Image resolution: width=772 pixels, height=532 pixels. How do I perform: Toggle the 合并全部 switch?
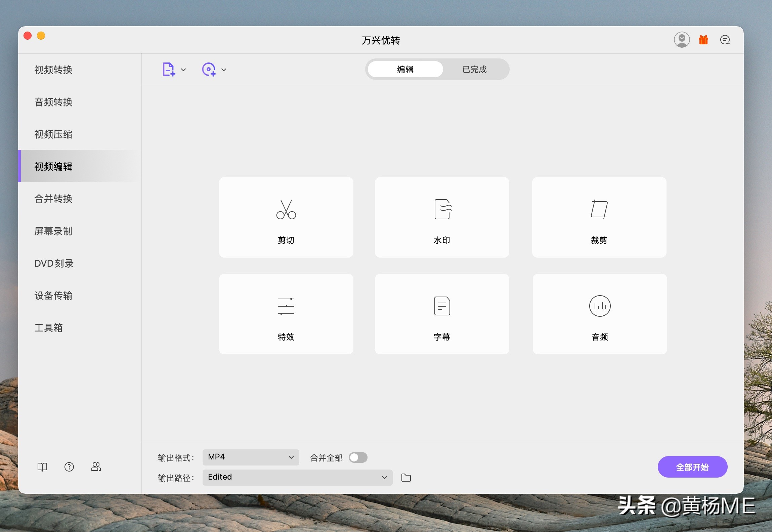358,457
